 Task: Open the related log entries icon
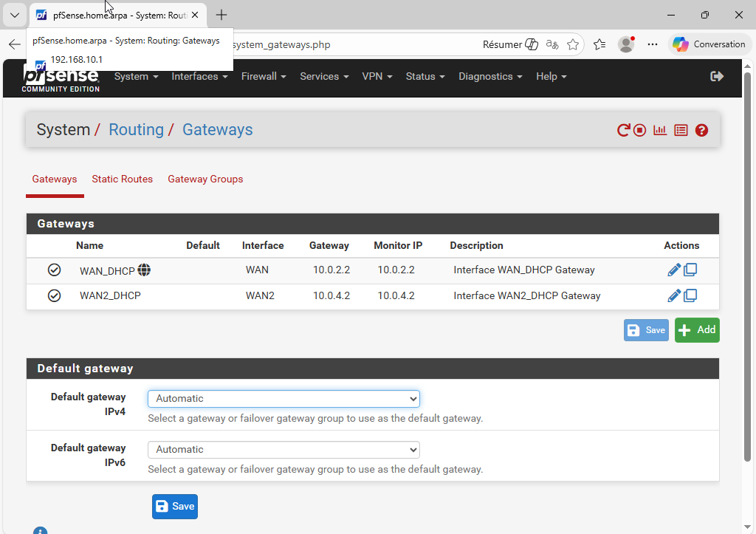681,131
